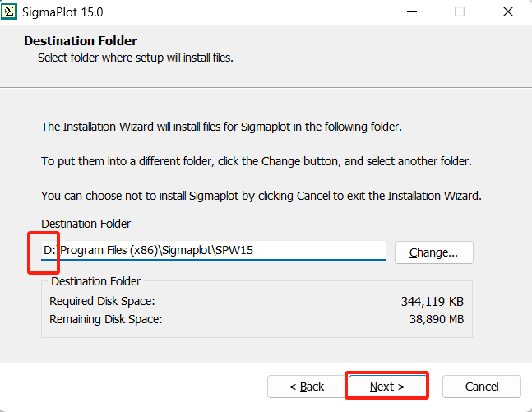Image resolution: width=532 pixels, height=412 pixels.
Task: Click the D: drive letter in path
Action: pos(49,250)
